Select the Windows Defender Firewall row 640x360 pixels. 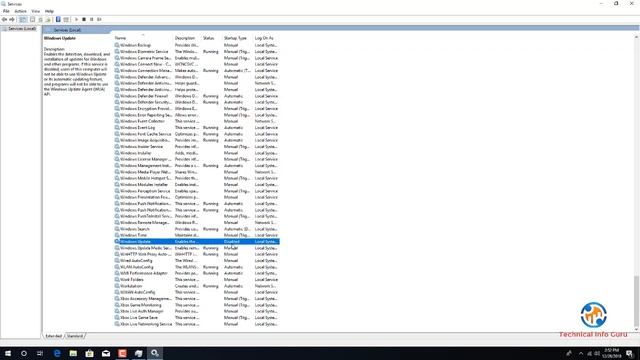point(197,96)
